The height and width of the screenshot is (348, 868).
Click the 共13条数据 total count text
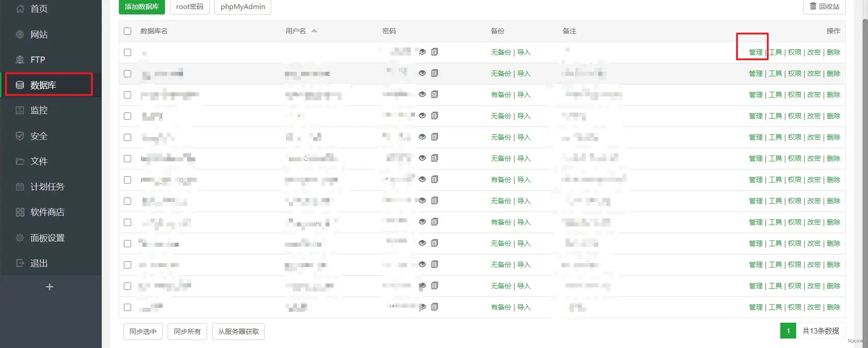(821, 331)
